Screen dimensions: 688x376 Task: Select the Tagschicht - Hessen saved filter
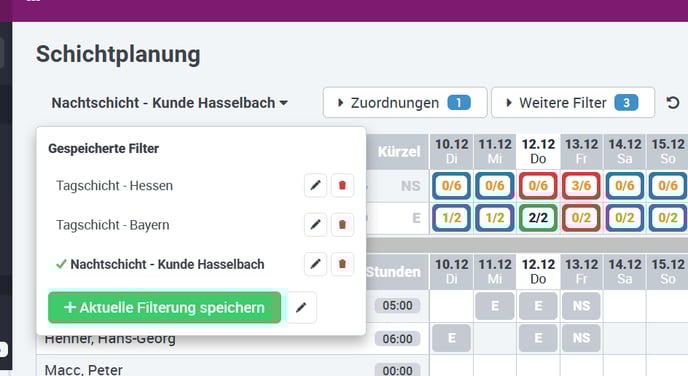(115, 186)
